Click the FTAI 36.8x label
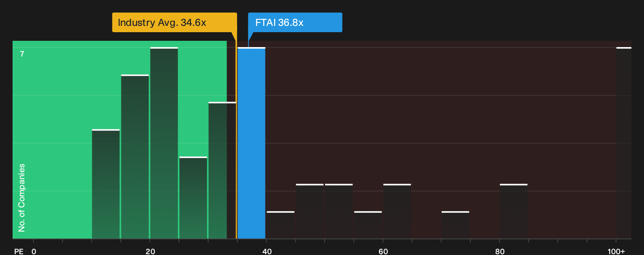Screen dimensions: 644x255 point(295,22)
